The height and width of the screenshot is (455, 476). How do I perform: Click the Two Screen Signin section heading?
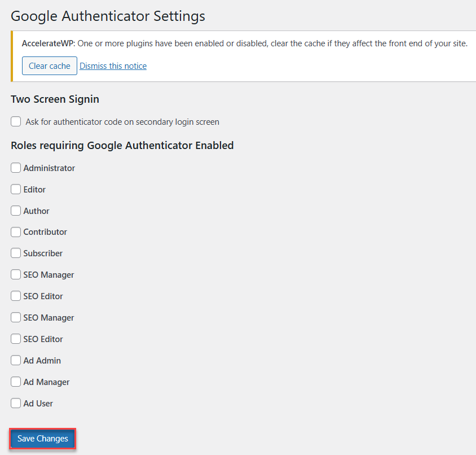click(x=55, y=99)
